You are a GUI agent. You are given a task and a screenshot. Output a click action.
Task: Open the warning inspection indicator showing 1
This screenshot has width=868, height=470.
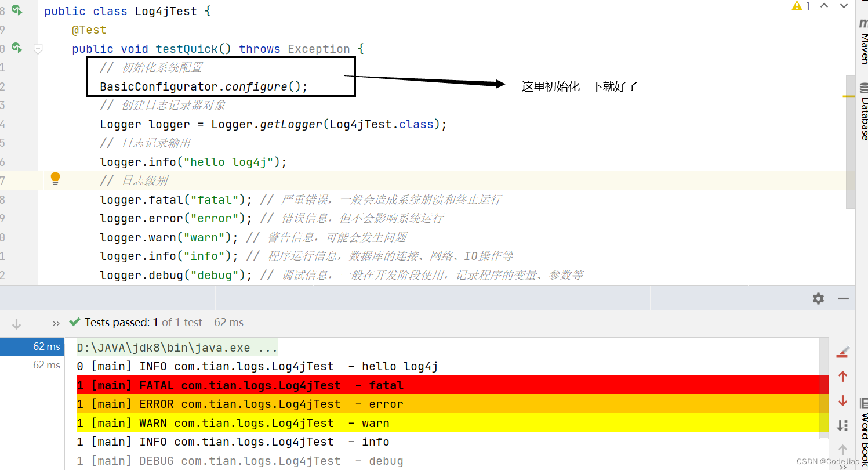(801, 6)
